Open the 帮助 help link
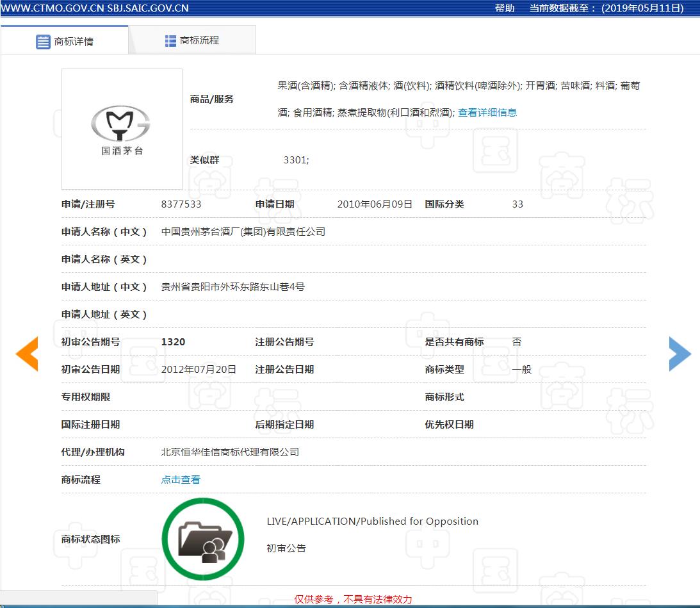700x608 pixels. [505, 8]
